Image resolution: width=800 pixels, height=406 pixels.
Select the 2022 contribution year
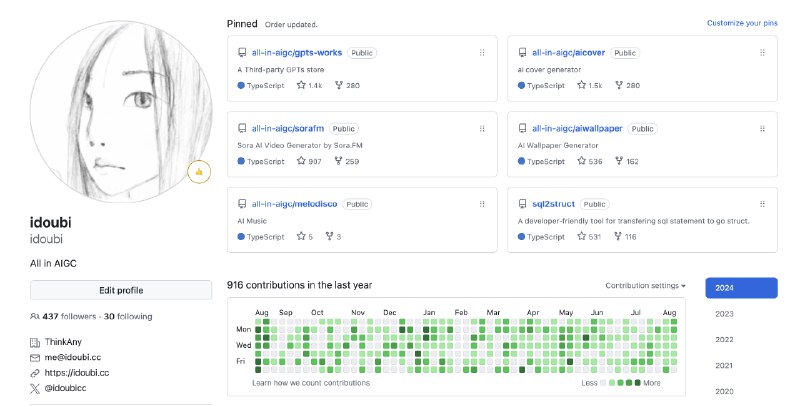[x=724, y=339]
